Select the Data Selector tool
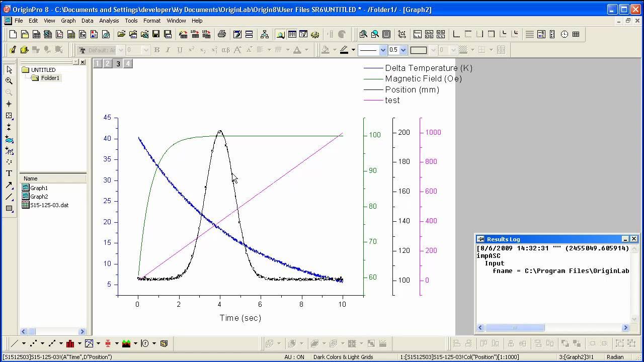 pyautogui.click(x=9, y=127)
